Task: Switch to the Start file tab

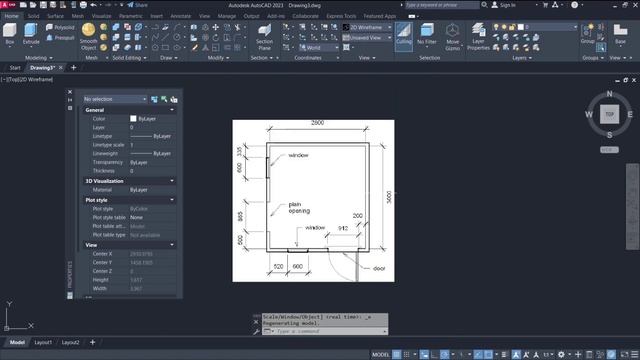Action: [15, 68]
